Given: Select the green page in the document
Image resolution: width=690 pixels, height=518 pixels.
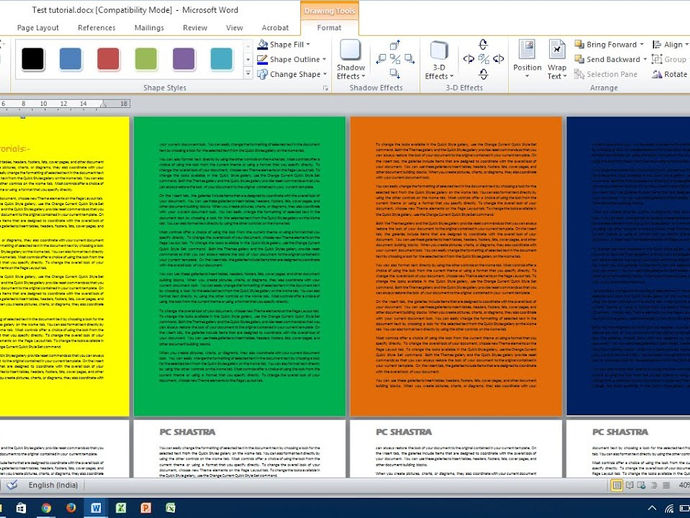Looking at the screenshot, I should [239, 266].
